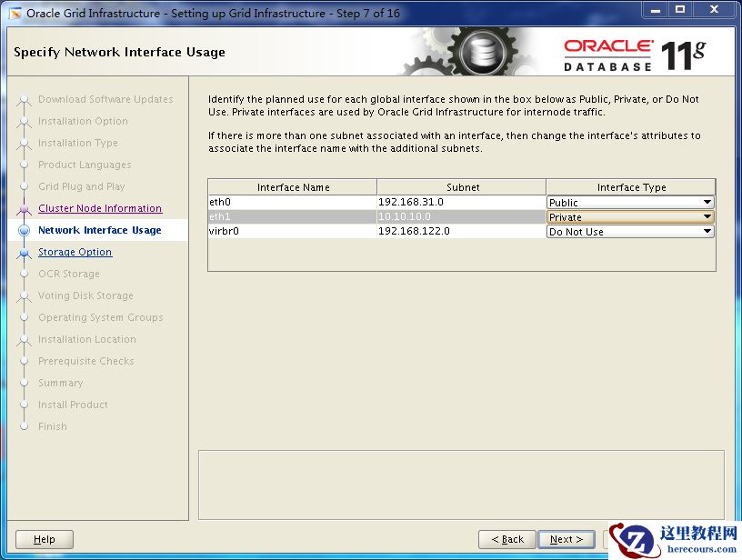
Task: Open the eth0 Interface Type dropdown
Action: coord(630,203)
